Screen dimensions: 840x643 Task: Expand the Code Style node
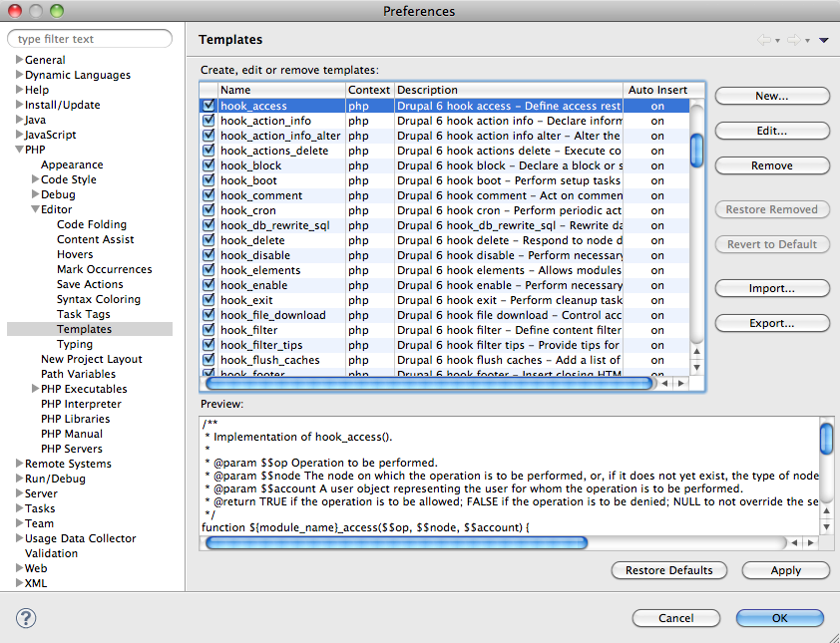click(35, 179)
